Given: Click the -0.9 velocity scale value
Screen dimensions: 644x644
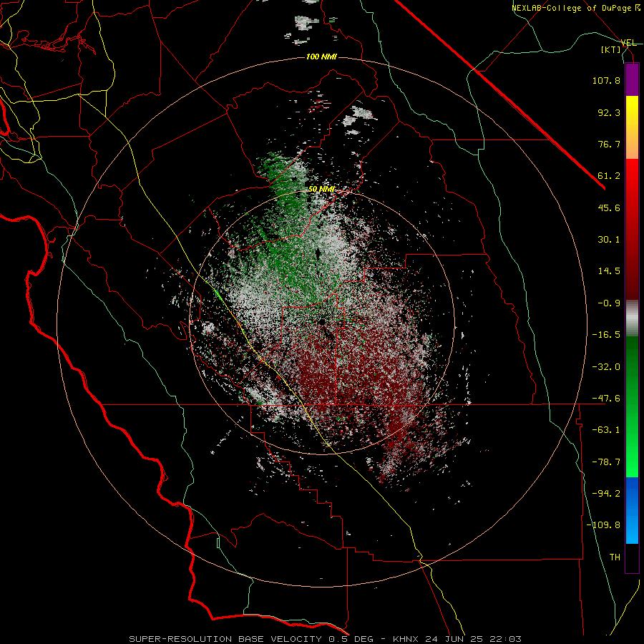Looking at the screenshot, I should [609, 303].
